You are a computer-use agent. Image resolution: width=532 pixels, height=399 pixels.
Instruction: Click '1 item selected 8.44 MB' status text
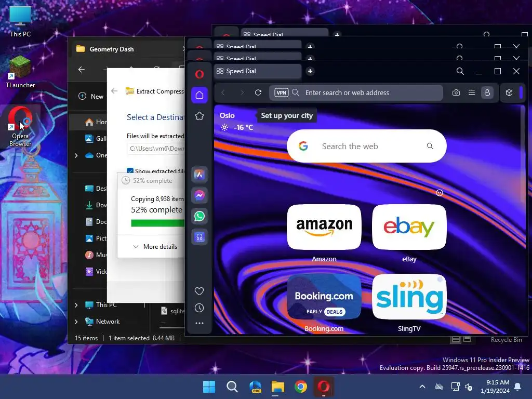tap(141, 338)
